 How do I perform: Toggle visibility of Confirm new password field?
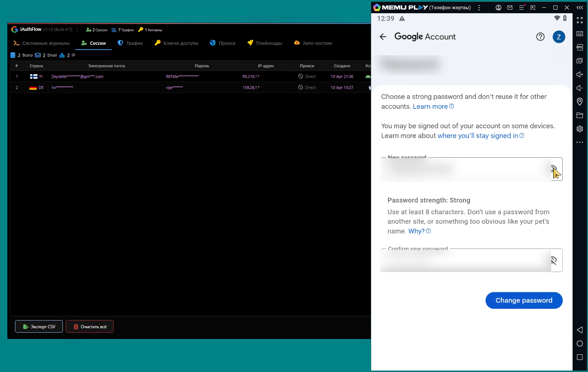[x=553, y=260]
